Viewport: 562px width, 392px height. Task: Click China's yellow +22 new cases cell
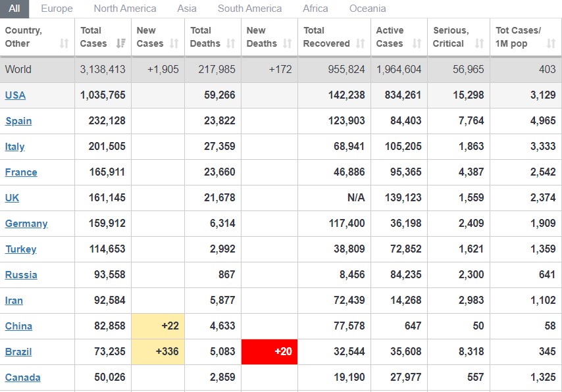(158, 326)
